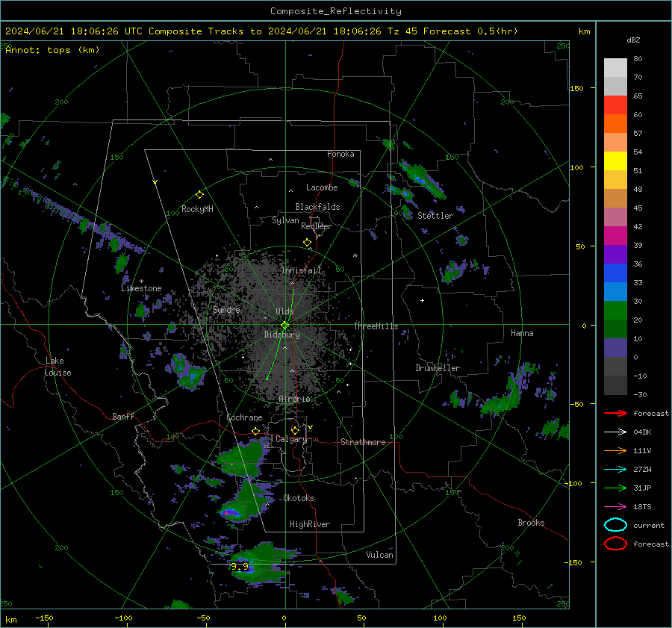Choose the blue 33-36 dBZ color swatch
This screenshot has height=628, width=672.
pyautogui.click(x=615, y=273)
